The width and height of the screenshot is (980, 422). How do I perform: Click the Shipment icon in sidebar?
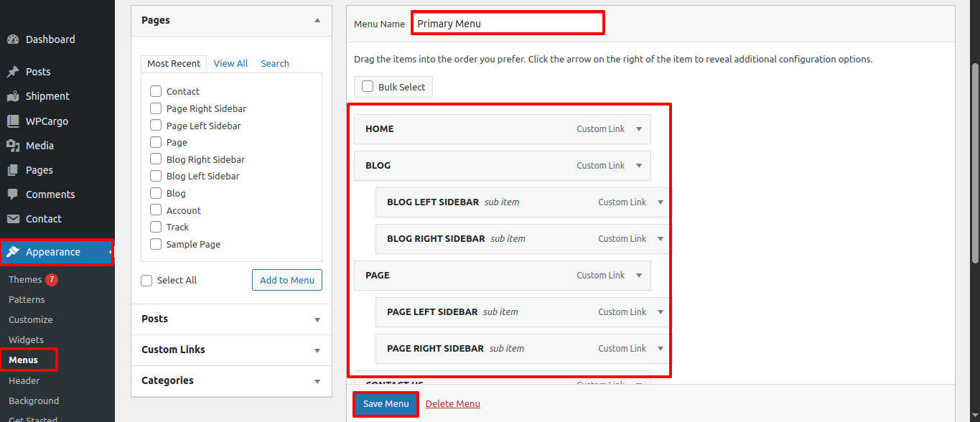point(13,96)
